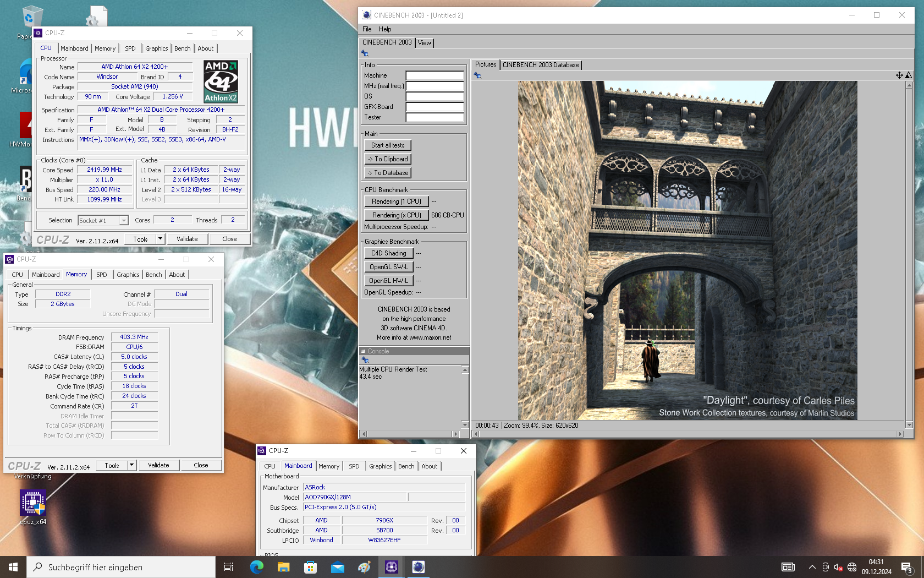This screenshot has height=578, width=924.
Task: Open the Help menu in CINEBENCH
Action: click(385, 29)
